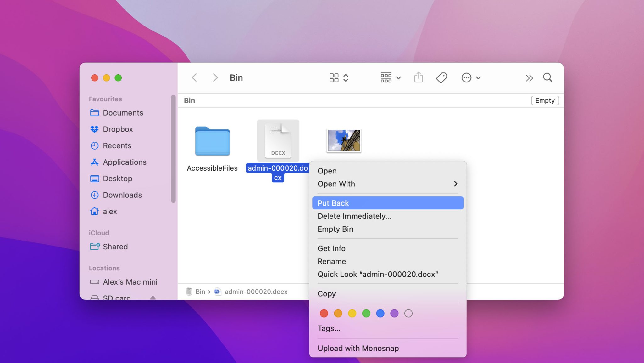The height and width of the screenshot is (363, 644).
Task: Apply the orange tag color
Action: [338, 313]
